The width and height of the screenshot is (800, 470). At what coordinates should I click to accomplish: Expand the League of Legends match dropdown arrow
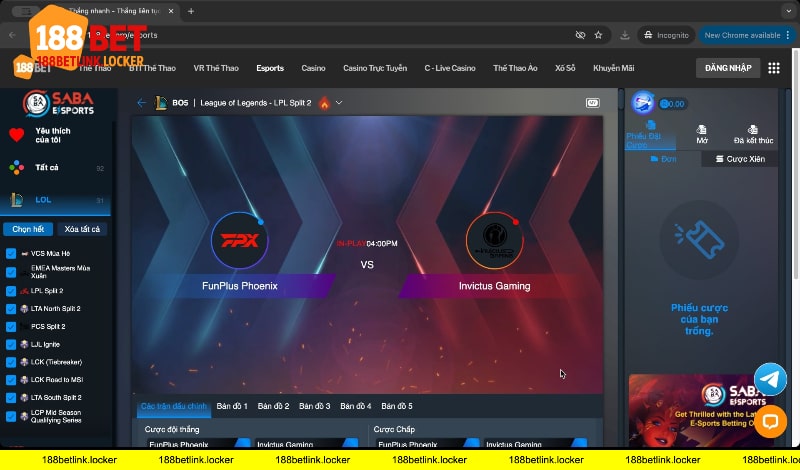[340, 103]
